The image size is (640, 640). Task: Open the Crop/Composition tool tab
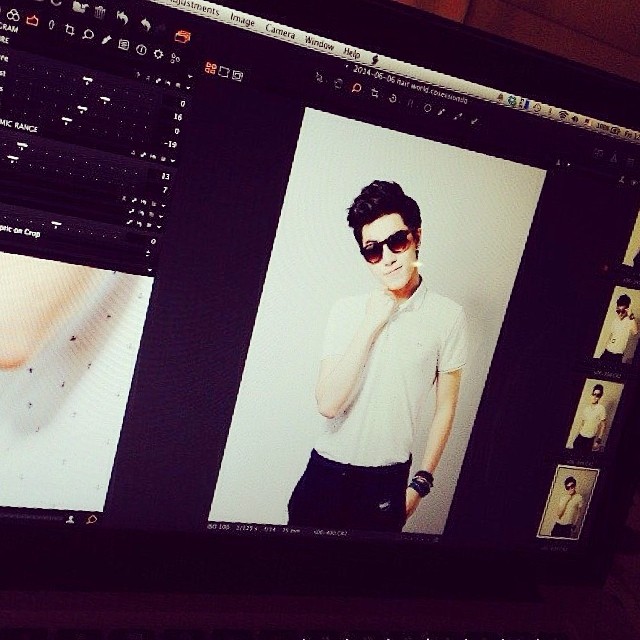tap(70, 30)
